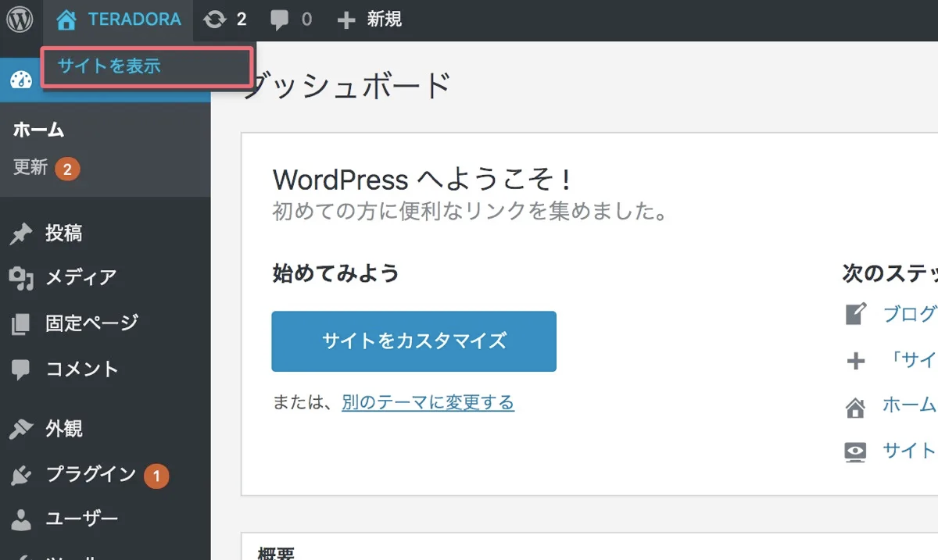Click the plus icon beside 新規
Viewport: 938px width, 560px height.
pyautogui.click(x=346, y=20)
